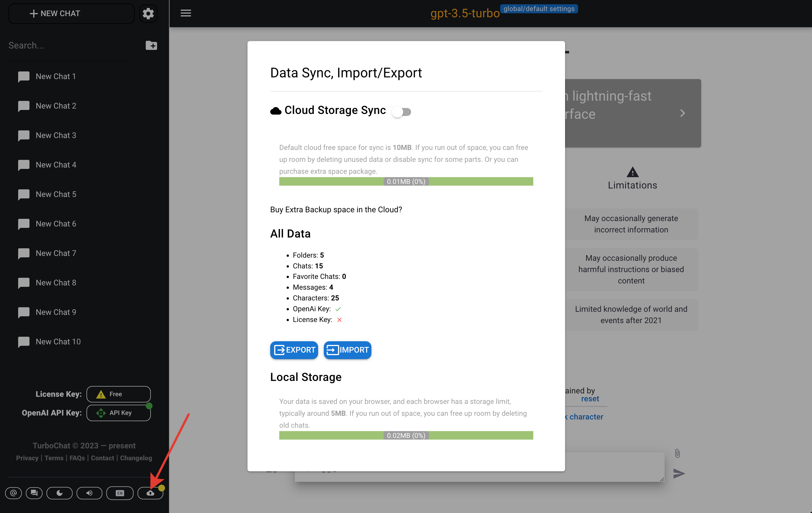Toggle dark mode with the moon button
Screen dimensions: 812x513
(x=59, y=493)
